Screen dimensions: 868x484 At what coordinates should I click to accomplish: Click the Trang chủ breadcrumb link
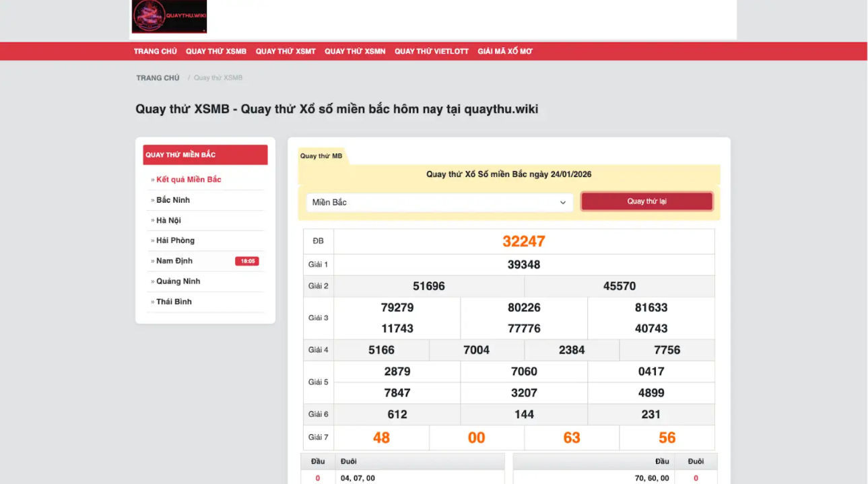click(x=158, y=78)
